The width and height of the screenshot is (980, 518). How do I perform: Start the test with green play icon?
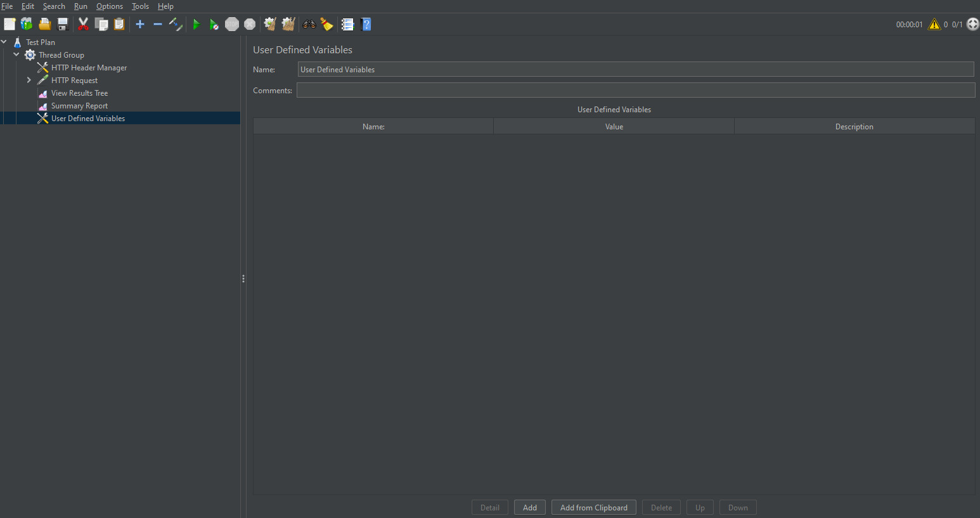tap(197, 24)
